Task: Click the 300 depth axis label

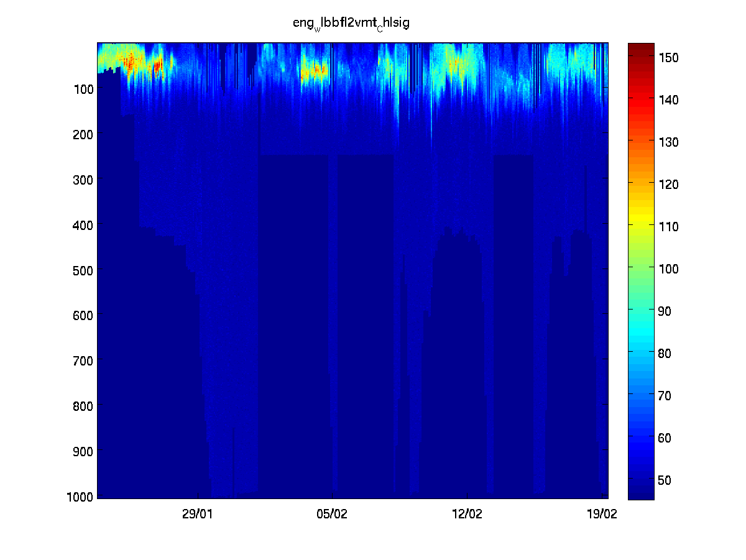Action: click(x=84, y=180)
